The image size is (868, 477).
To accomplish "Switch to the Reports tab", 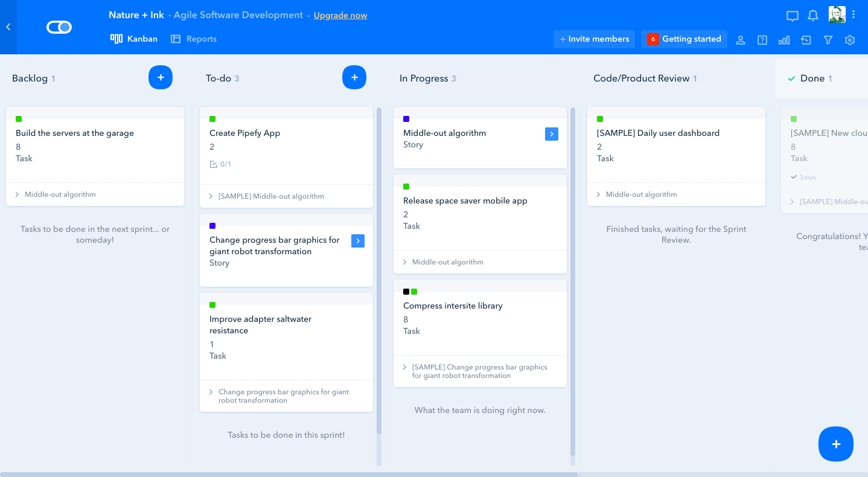I will pos(194,39).
